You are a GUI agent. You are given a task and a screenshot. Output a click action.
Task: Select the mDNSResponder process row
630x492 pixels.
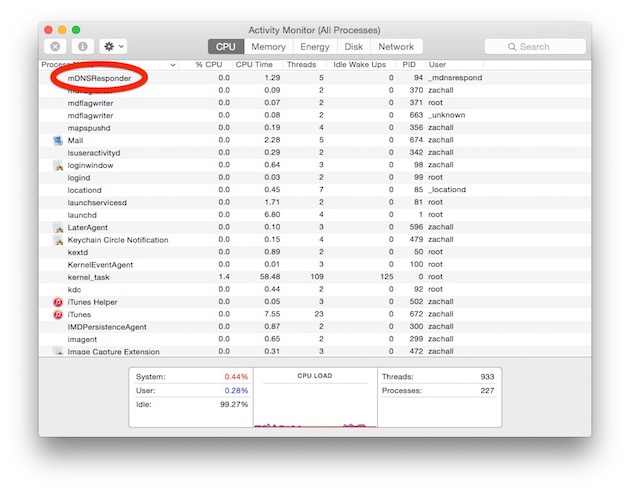(x=315, y=78)
